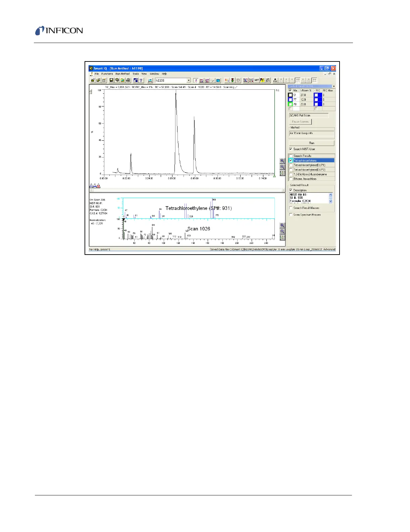Click the Help question mark icon
This screenshot has height=532, width=410.
coord(141,81)
